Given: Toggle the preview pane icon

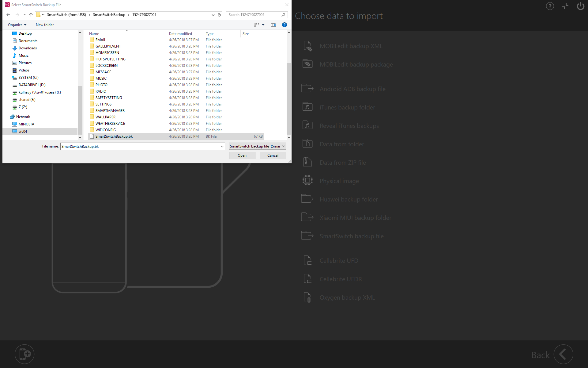Looking at the screenshot, I should click(x=273, y=25).
